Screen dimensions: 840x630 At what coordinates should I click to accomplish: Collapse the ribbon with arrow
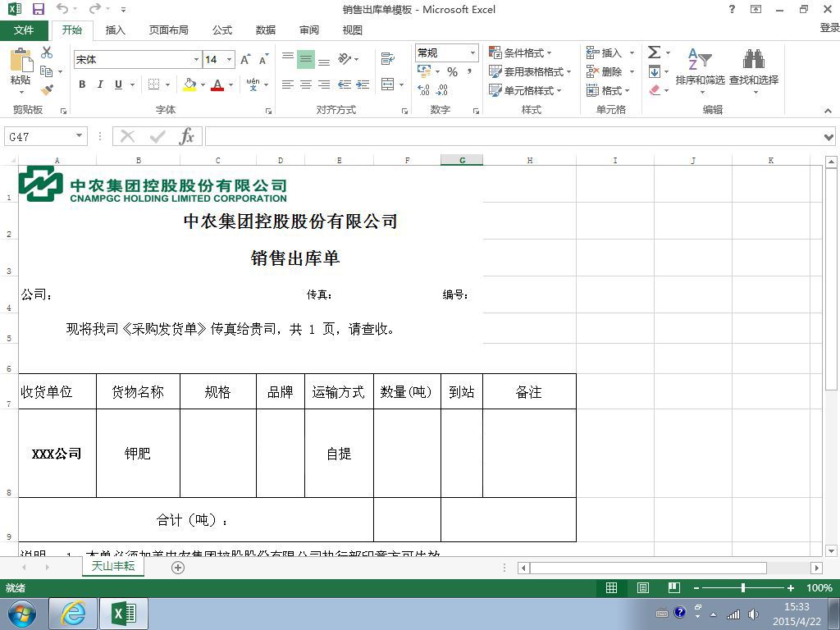(829, 111)
